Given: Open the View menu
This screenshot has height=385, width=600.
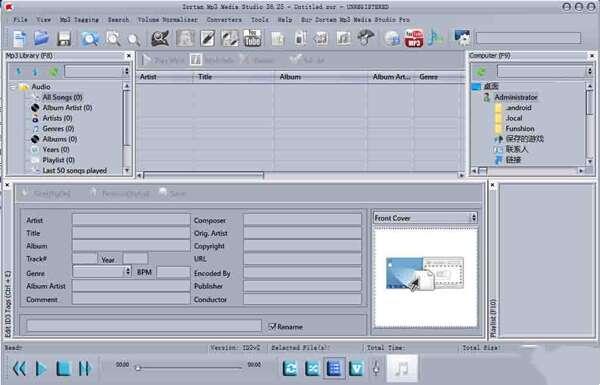Looking at the screenshot, I should (x=44, y=20).
